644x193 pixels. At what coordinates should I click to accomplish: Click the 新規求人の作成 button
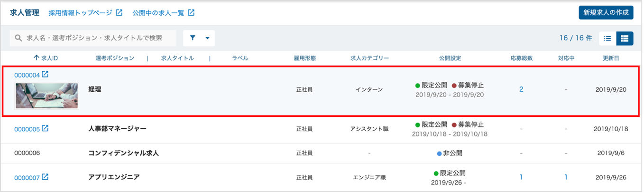(x=606, y=13)
